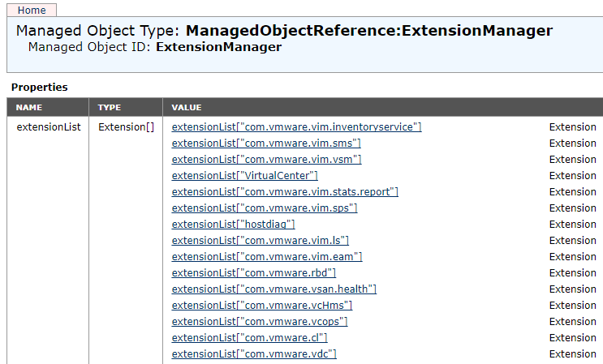The image size is (603, 364).
Task: Select the extensionList property name cell
Action: pos(49,127)
